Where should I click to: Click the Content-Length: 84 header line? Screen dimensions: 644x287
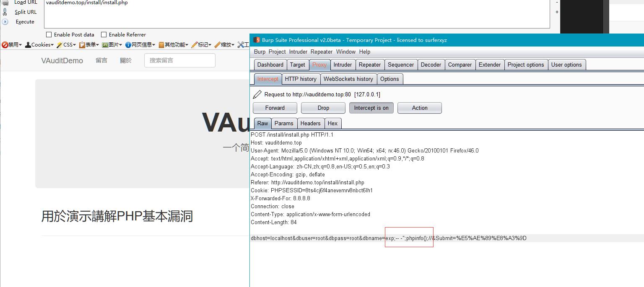[x=274, y=222]
